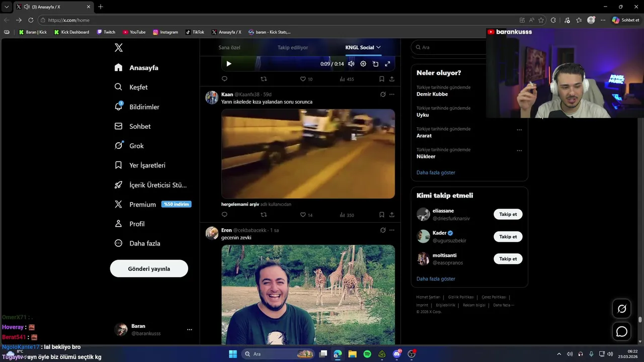Reload the page in browser

tap(31, 20)
